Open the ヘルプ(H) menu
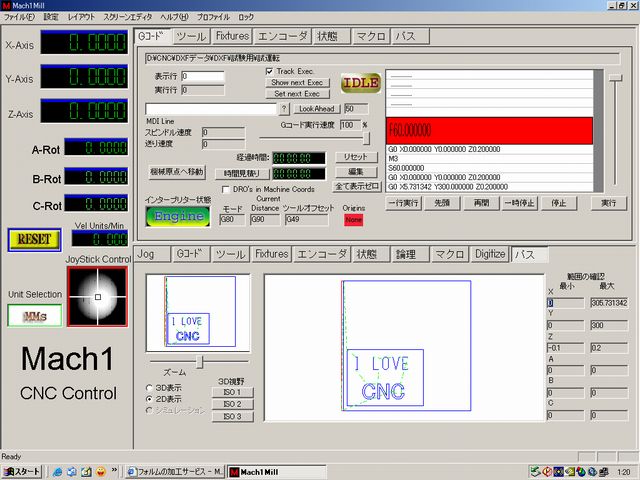Viewport: 640px width, 480px height. 174,17
